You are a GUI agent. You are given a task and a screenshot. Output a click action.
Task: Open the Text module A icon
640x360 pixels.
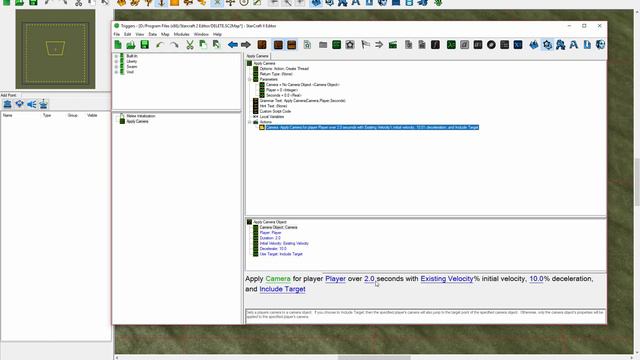tap(573, 45)
